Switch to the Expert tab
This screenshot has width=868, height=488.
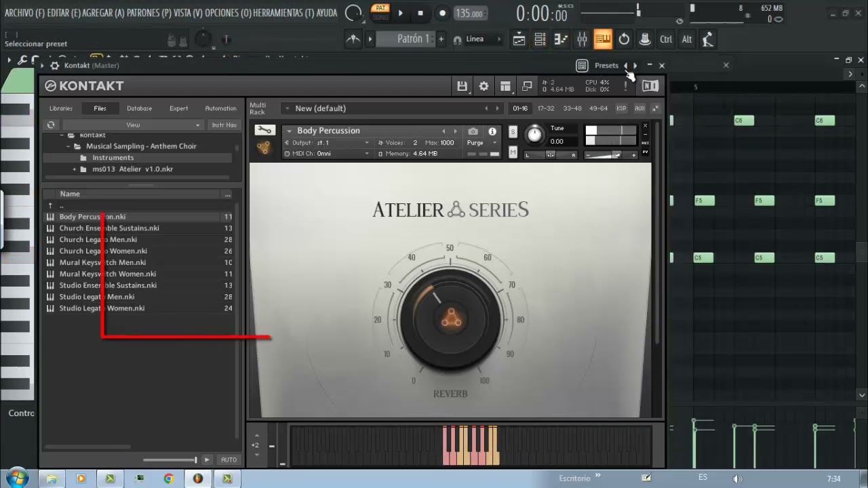point(179,108)
